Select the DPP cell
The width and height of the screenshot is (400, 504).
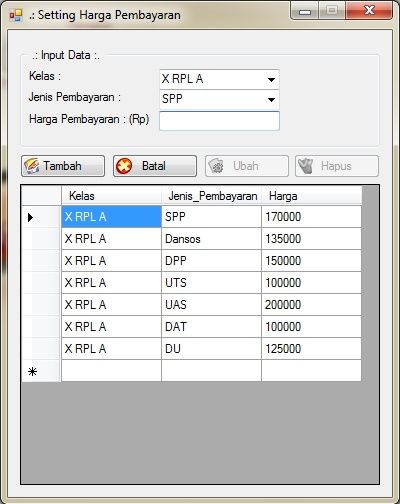[x=211, y=261]
